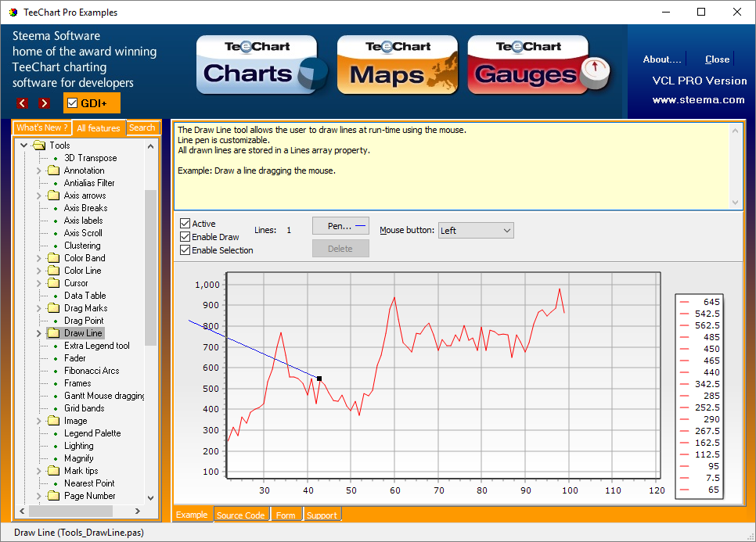Image resolution: width=756 pixels, height=542 pixels.
Task: Click the tree scroll right arrow
Action: [x=138, y=511]
